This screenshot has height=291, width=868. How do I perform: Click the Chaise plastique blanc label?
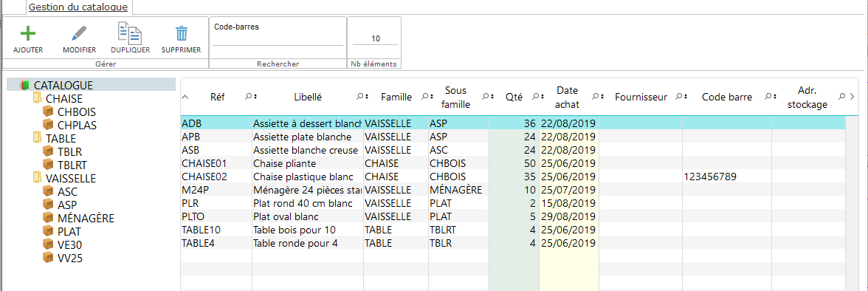[x=303, y=177]
